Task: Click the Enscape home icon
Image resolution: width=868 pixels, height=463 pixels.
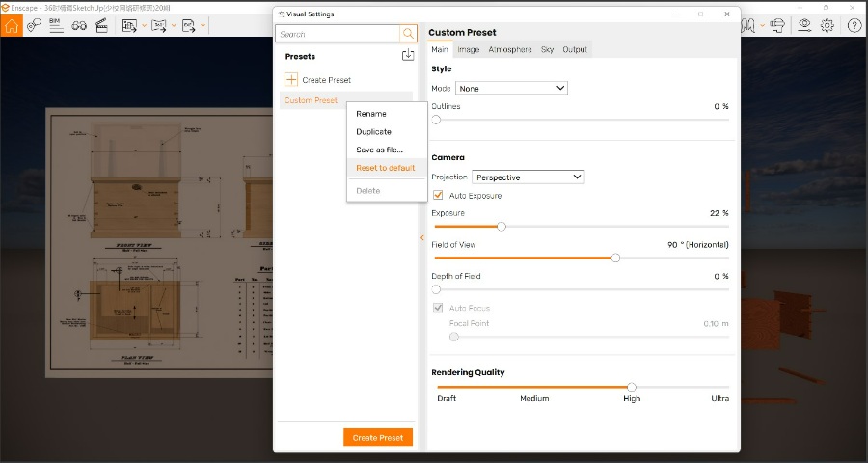Action: click(x=11, y=26)
